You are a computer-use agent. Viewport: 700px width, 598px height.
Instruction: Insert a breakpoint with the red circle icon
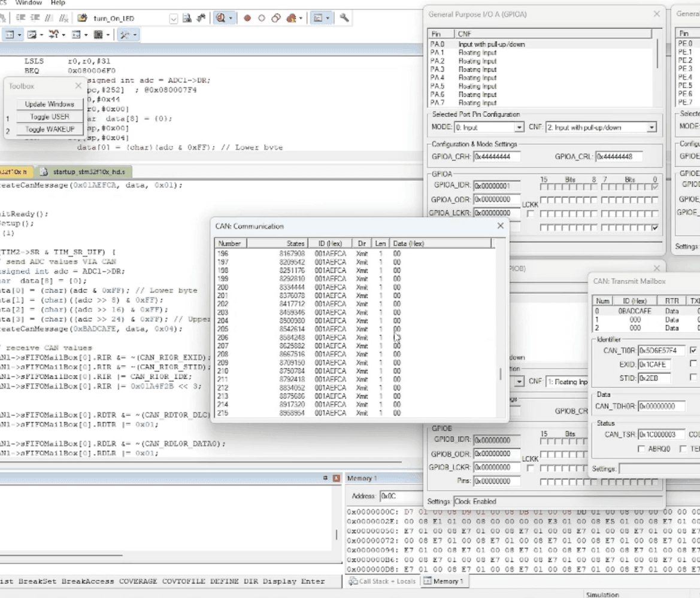247,18
